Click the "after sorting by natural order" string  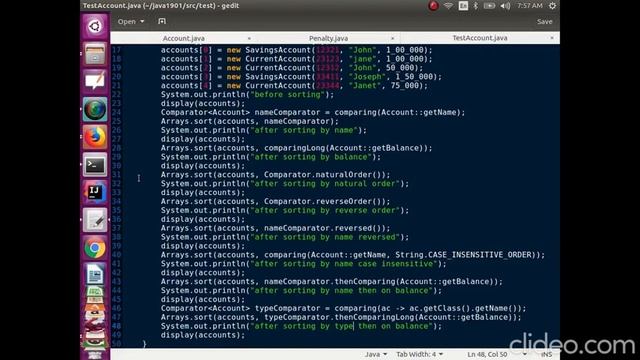tap(325, 184)
